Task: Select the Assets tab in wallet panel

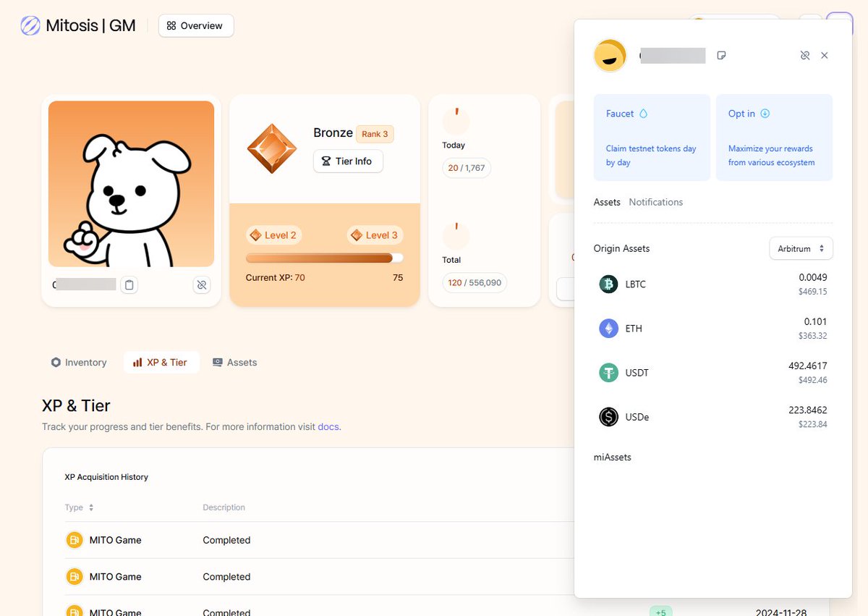Action: click(x=607, y=202)
